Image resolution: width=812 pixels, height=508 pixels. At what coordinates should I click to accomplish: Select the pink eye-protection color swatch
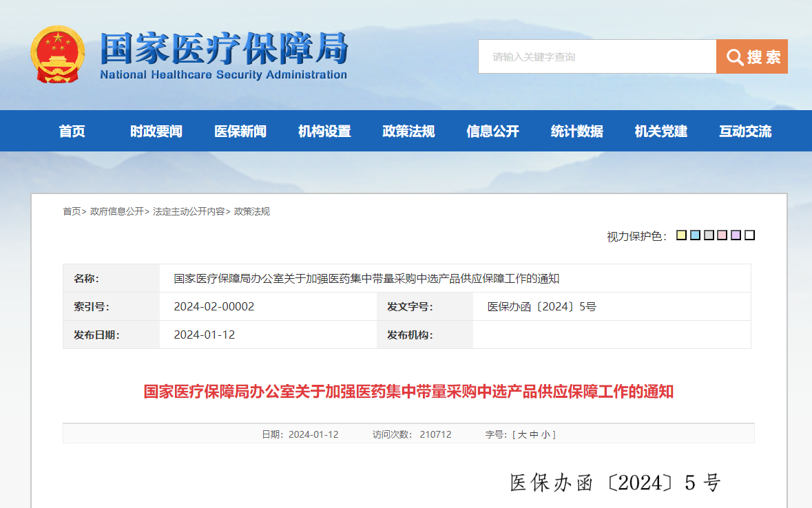(x=722, y=235)
